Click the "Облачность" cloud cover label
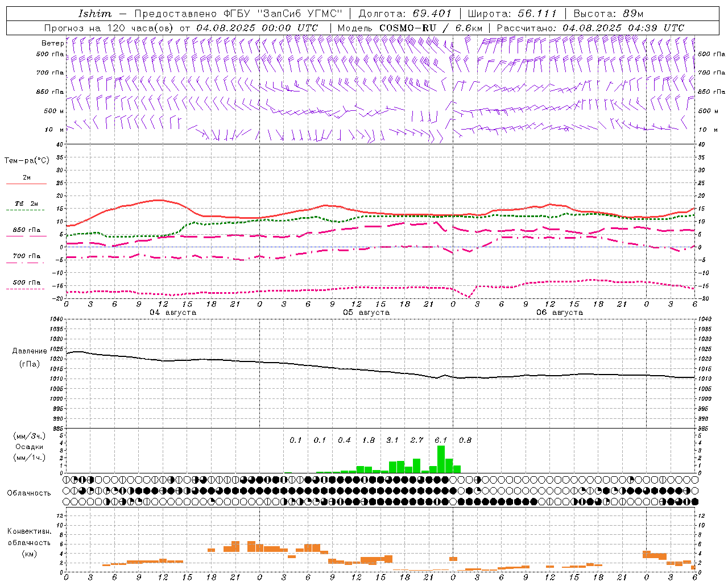Screen dimensions: 728x582 tap(29, 493)
